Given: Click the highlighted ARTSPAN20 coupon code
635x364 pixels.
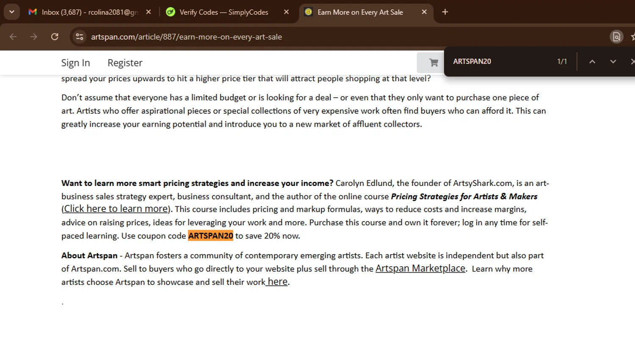Looking at the screenshot, I should click(210, 235).
